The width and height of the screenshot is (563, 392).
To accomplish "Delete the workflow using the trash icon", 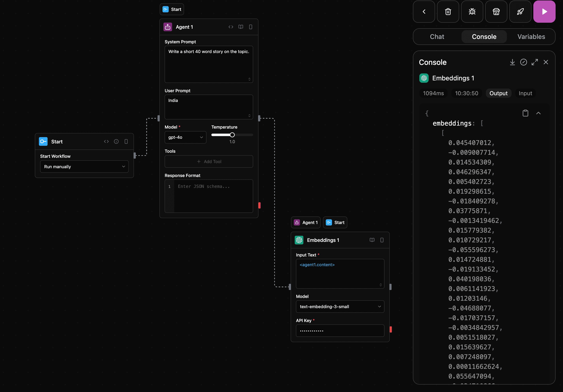I will 448,12.
